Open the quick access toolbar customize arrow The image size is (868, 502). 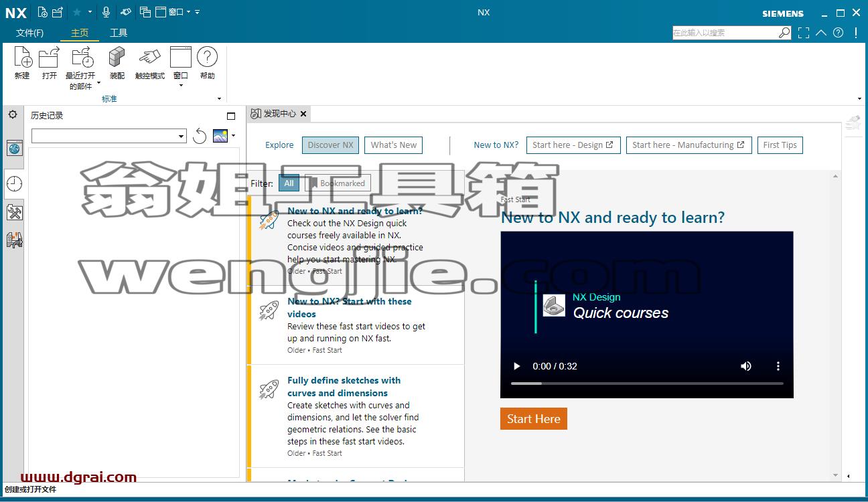[x=197, y=12]
